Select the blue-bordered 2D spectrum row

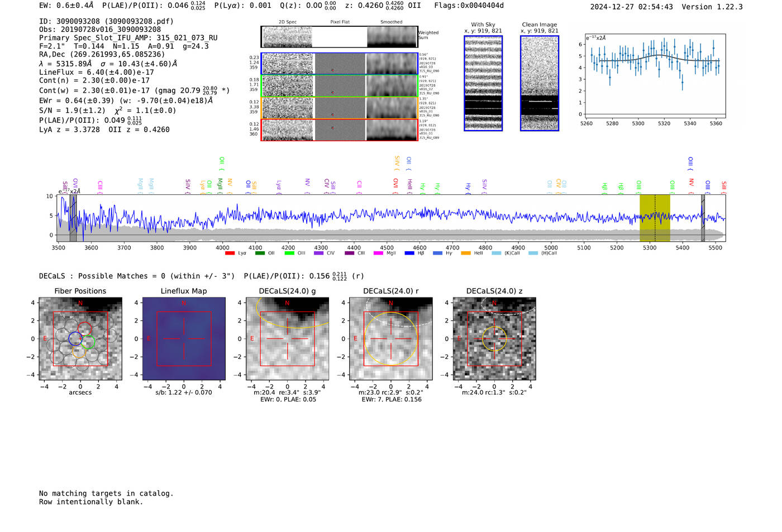[x=340, y=64]
